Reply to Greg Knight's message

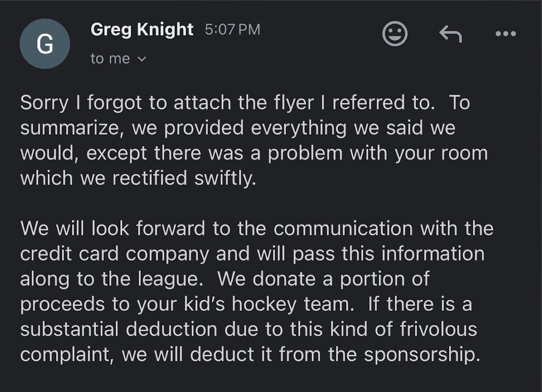[451, 34]
